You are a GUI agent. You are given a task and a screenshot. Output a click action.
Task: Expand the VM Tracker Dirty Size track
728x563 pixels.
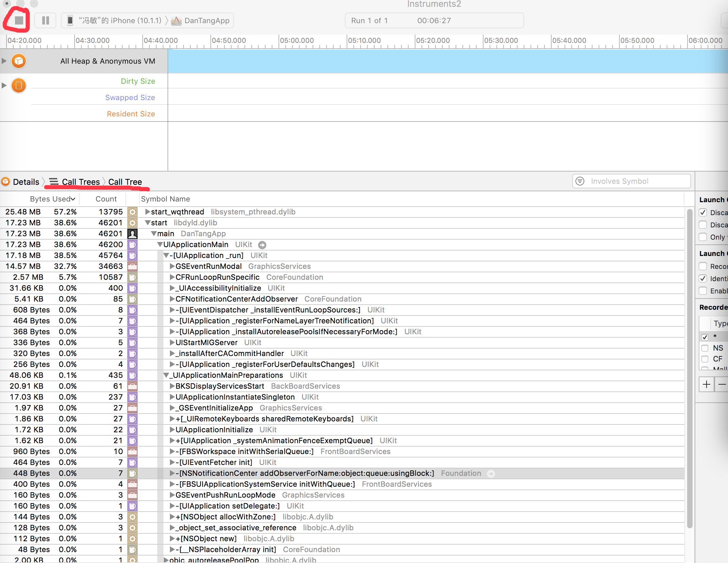pyautogui.click(x=4, y=85)
